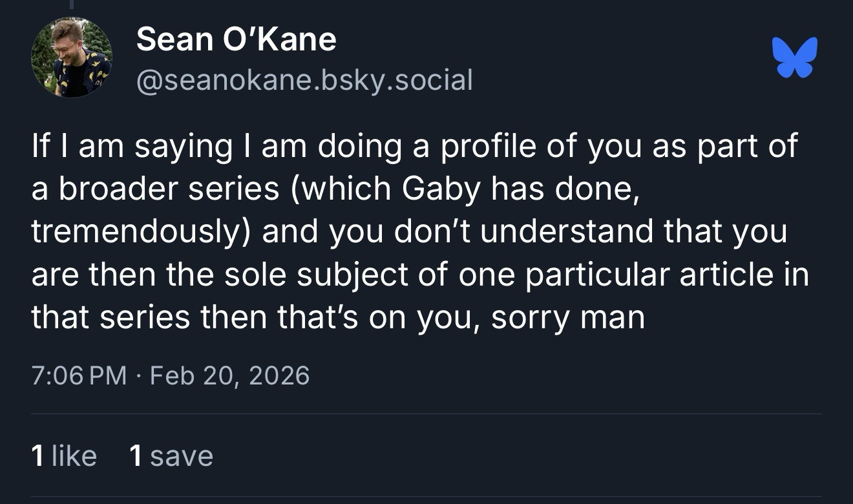
Task: Open Sean O'Kane's profile avatar
Action: 71,58
